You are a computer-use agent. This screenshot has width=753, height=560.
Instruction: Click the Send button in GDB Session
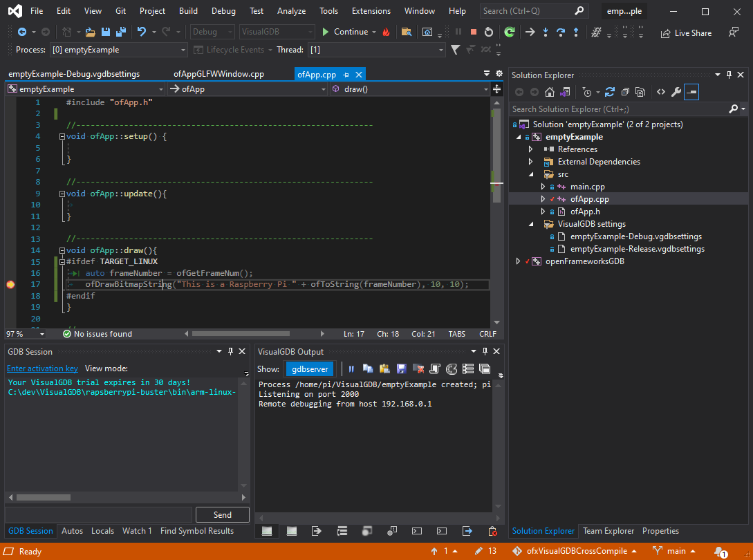[223, 514]
